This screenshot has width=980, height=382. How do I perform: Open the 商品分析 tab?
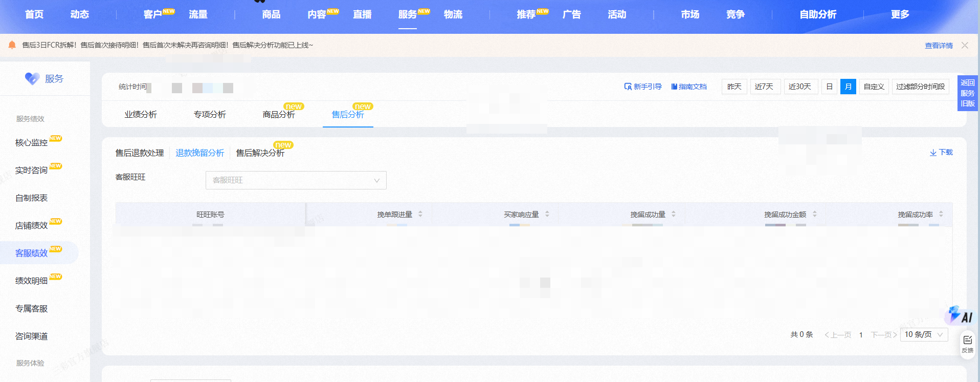279,115
